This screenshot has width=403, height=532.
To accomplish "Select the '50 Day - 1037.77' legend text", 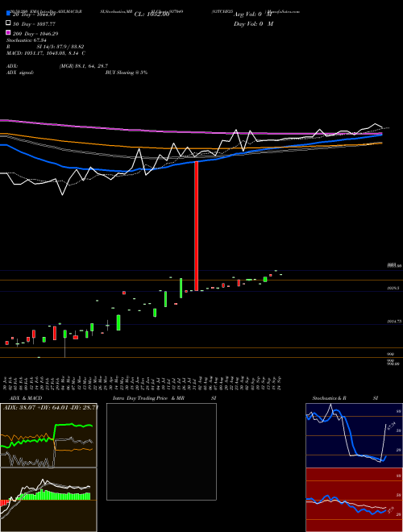I will coord(34,24).
